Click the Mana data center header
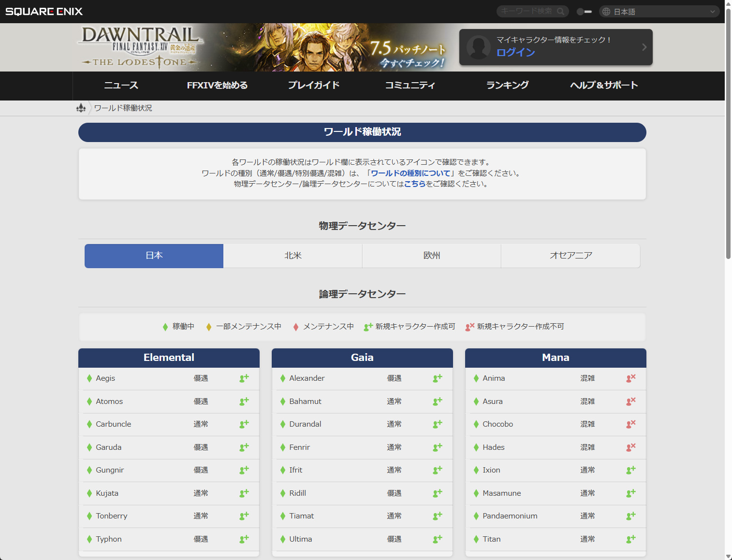Image resolution: width=732 pixels, height=560 pixels. coord(556,358)
